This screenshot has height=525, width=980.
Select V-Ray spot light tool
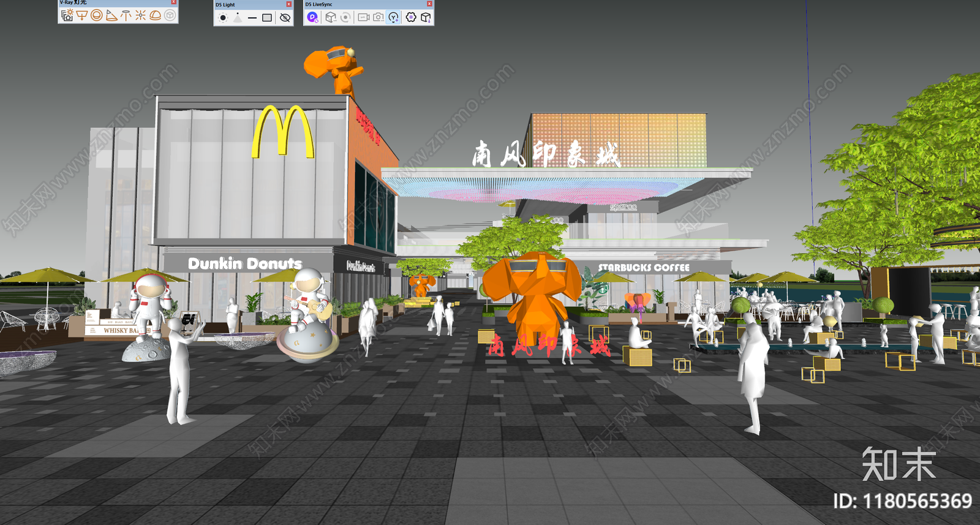point(111,15)
